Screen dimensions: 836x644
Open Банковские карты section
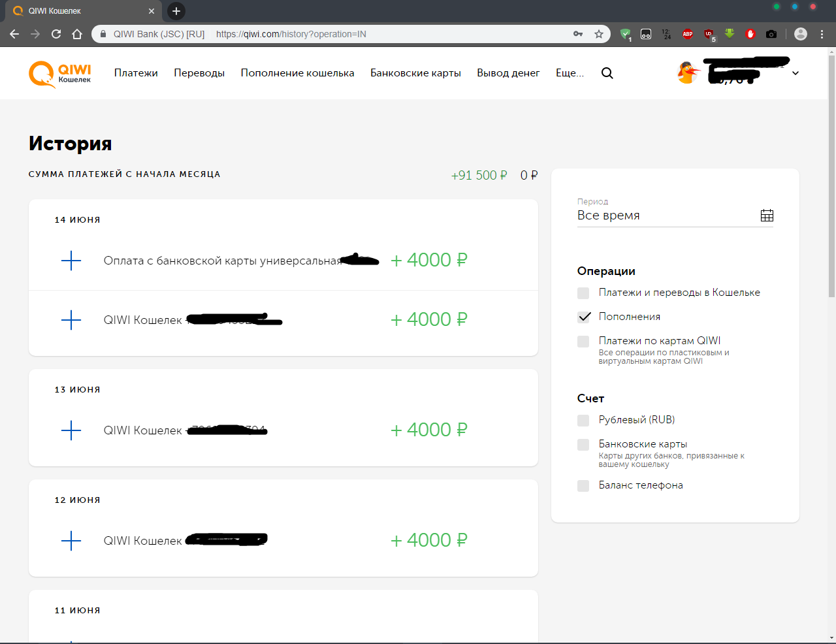pos(415,73)
